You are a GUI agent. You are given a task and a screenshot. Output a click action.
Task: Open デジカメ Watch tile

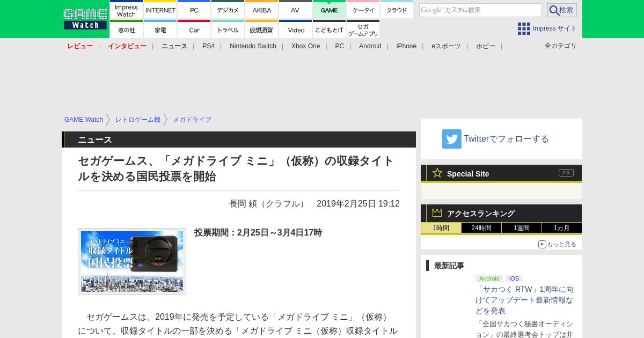(228, 10)
